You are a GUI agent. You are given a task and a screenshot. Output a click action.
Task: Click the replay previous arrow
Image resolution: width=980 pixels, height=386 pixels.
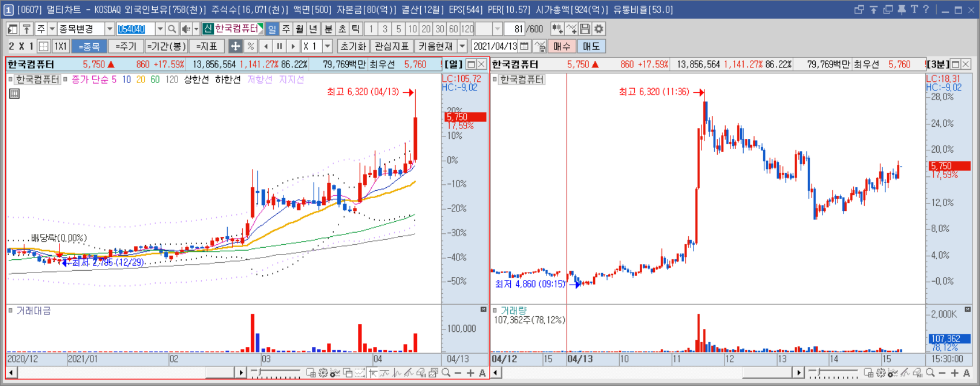tap(266, 47)
